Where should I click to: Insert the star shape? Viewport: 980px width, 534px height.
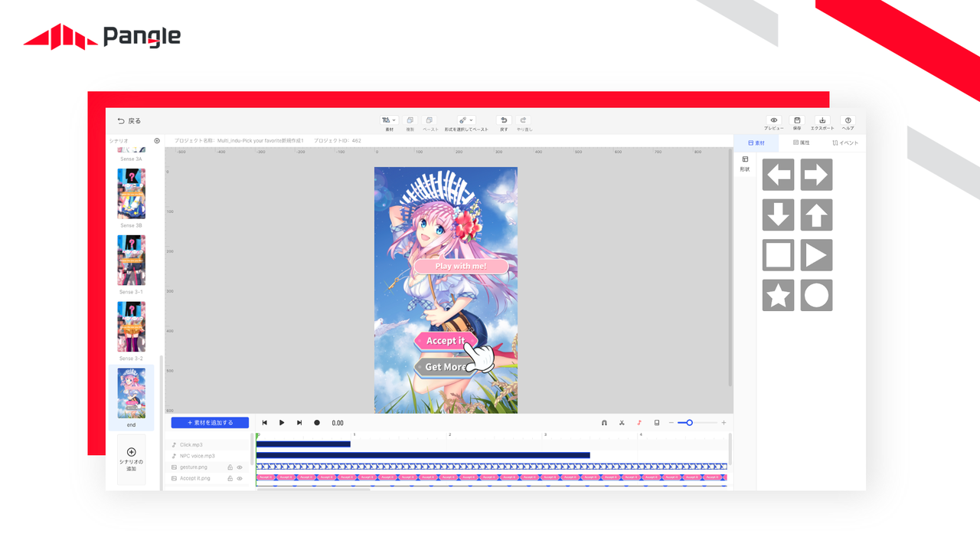pyautogui.click(x=778, y=295)
